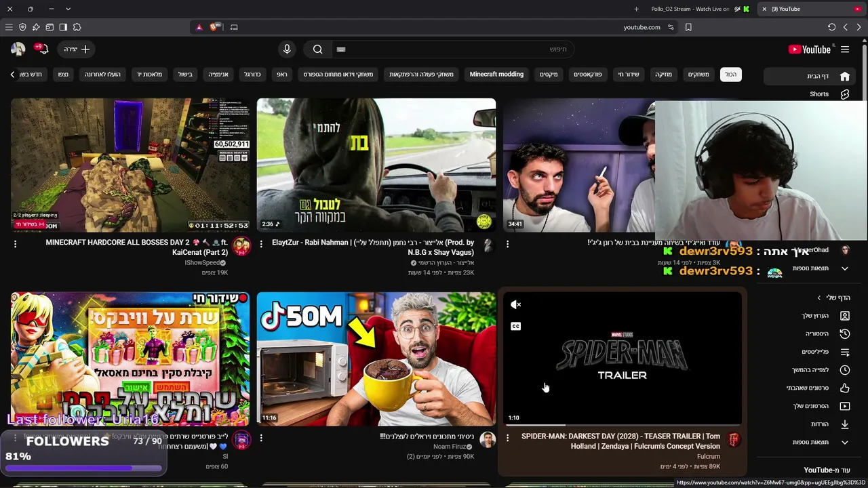Open the ElaytZur Rabi Nahman video thumbnail
Image resolution: width=868 pixels, height=488 pixels.
click(376, 165)
